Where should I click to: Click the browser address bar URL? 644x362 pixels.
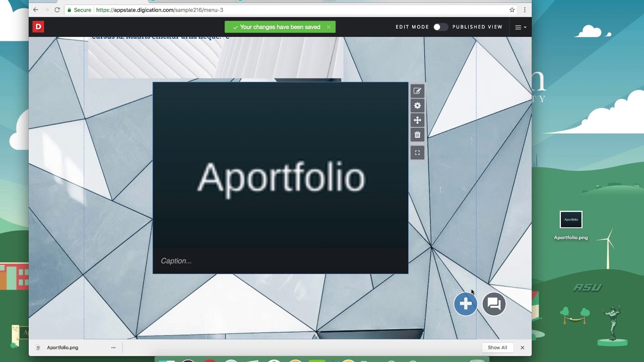point(159,10)
